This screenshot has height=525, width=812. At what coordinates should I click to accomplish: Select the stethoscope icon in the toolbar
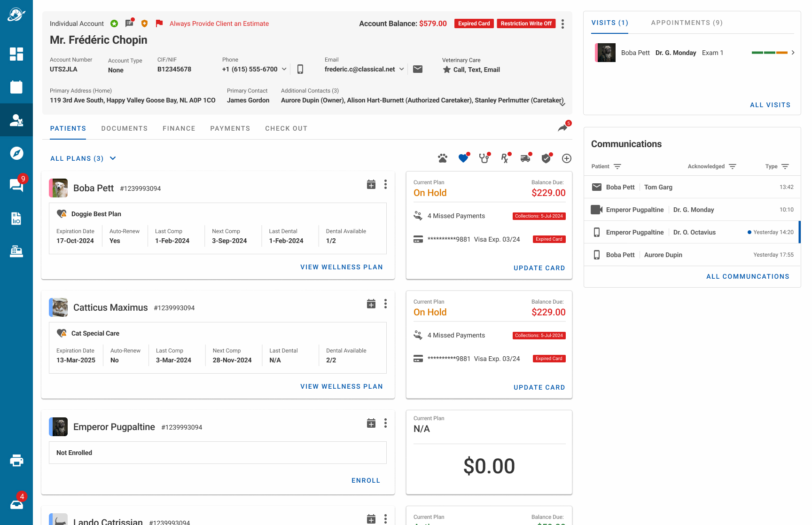pos(484,158)
